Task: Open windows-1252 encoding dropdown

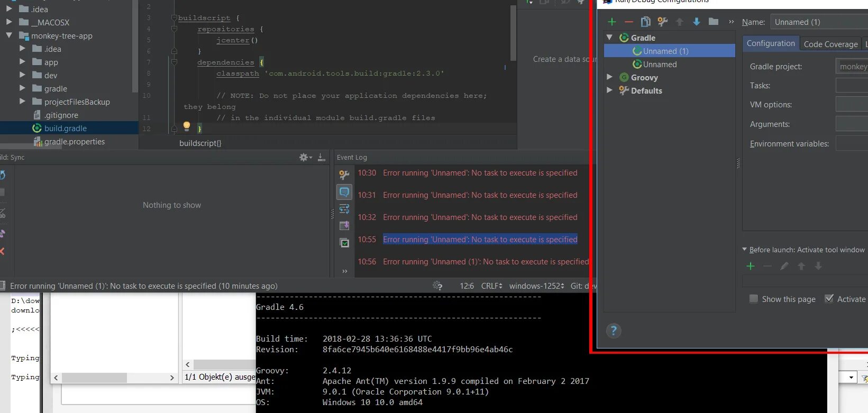Action: [x=537, y=286]
